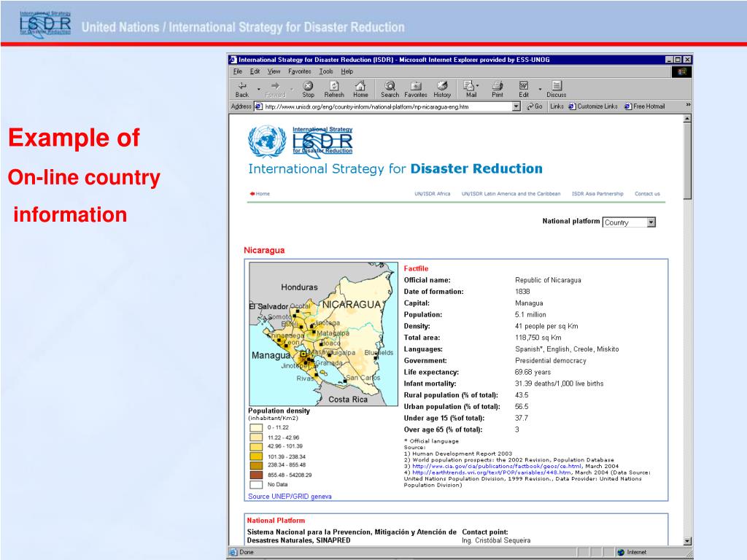
Task: Click the Discuss toolbar button
Action: pos(556,89)
